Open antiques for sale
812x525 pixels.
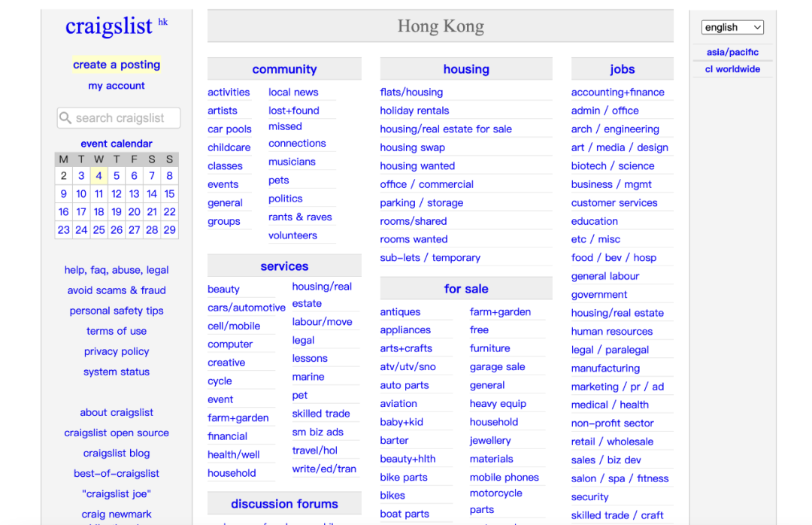(x=400, y=312)
